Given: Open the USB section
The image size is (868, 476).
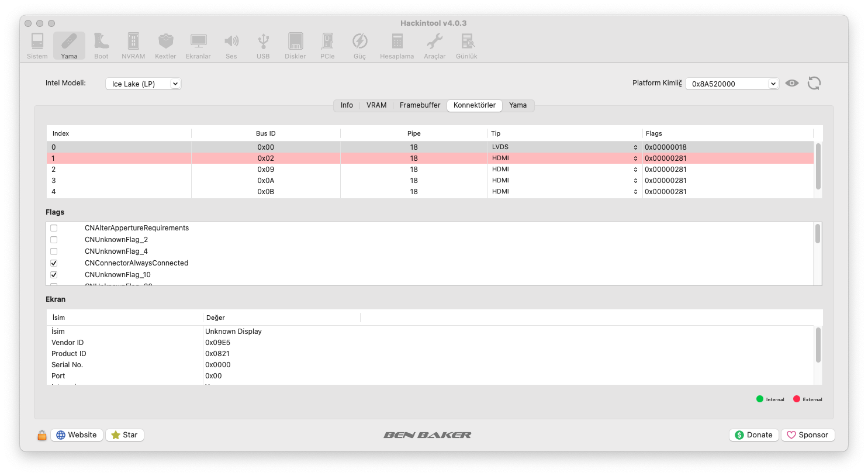Looking at the screenshot, I should [x=263, y=46].
